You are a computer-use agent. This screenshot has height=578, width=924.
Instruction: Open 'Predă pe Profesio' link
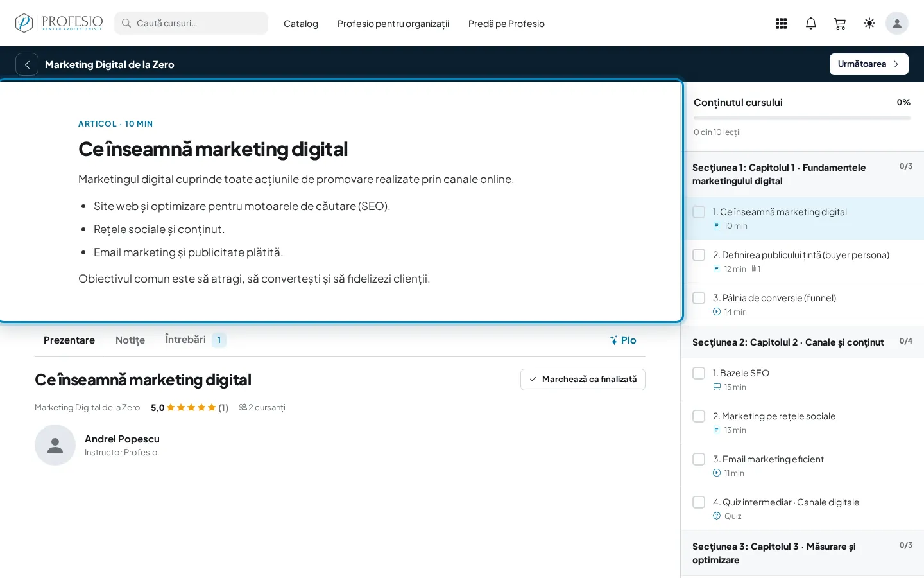point(506,24)
